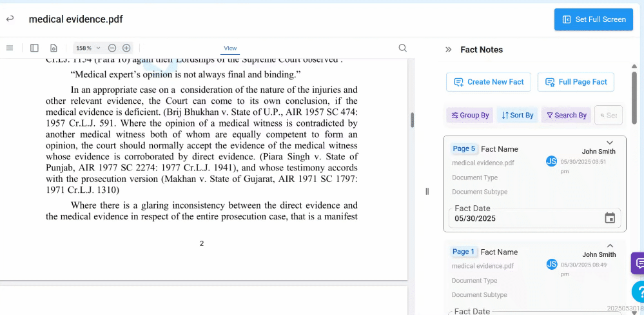The width and height of the screenshot is (644, 315).
Task: Zoom out with the minus icon
Action: (112, 48)
